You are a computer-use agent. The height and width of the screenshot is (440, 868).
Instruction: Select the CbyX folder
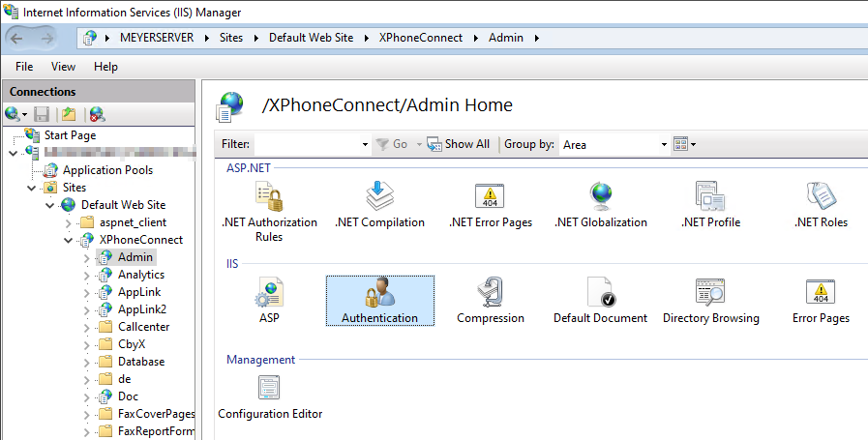pos(132,344)
